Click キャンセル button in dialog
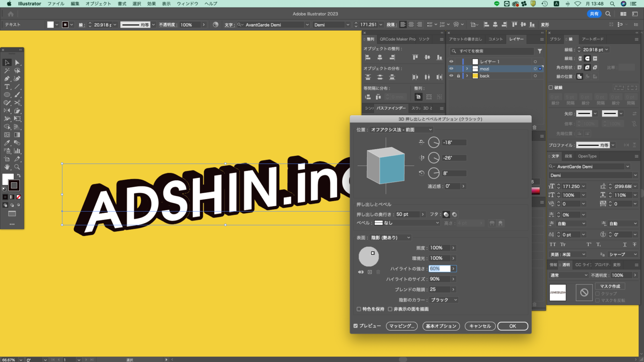The image size is (644, 362). (x=480, y=326)
